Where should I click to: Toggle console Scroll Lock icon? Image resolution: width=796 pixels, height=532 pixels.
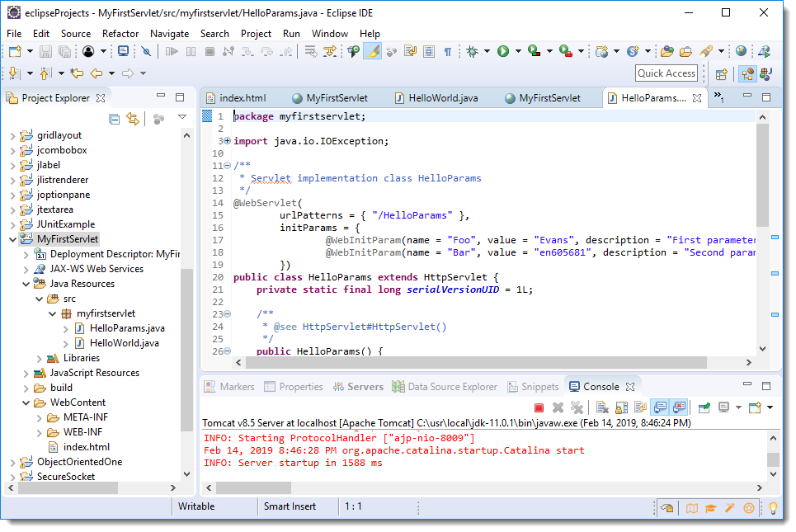pos(622,407)
